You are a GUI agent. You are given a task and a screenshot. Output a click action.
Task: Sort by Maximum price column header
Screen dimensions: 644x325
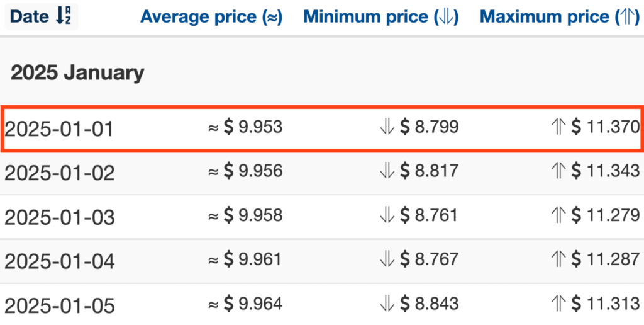[x=560, y=17]
